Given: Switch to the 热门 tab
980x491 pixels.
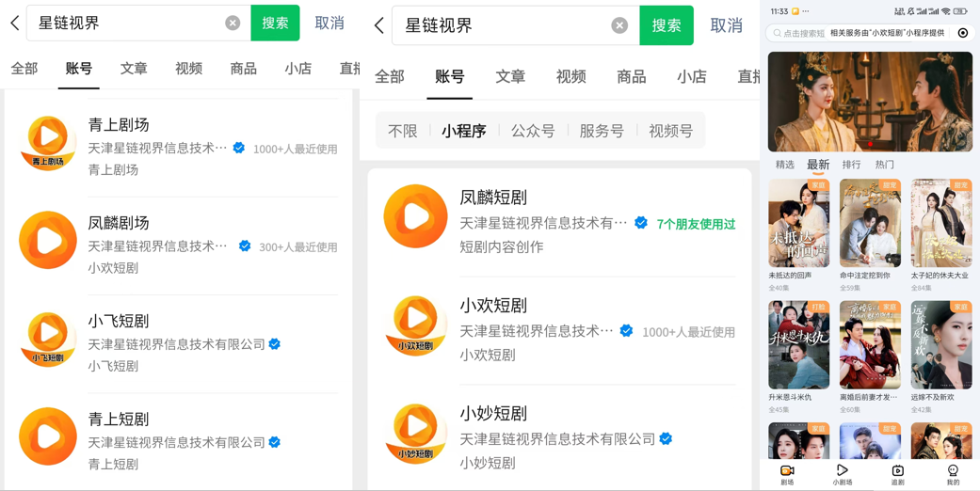Looking at the screenshot, I should pyautogui.click(x=884, y=165).
